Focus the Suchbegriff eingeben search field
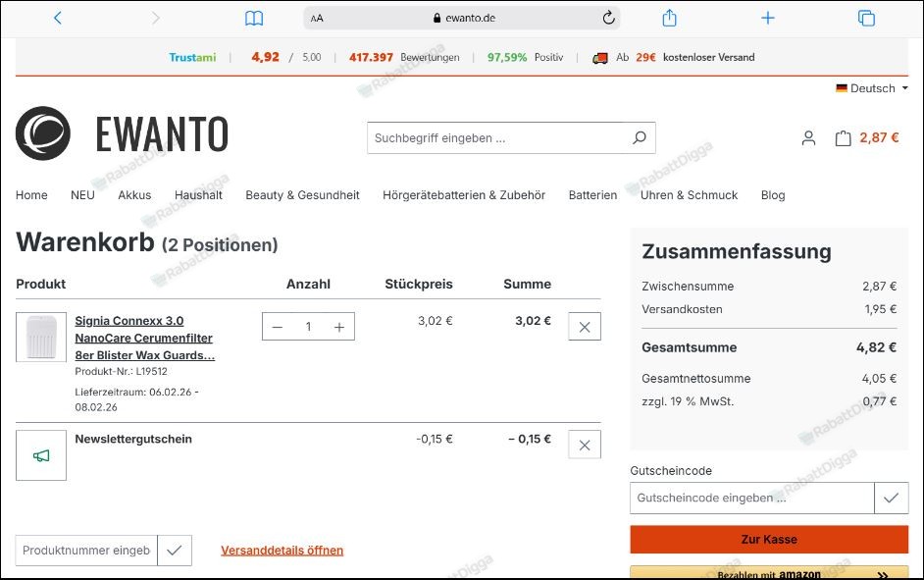This screenshot has width=924, height=580. tap(498, 138)
